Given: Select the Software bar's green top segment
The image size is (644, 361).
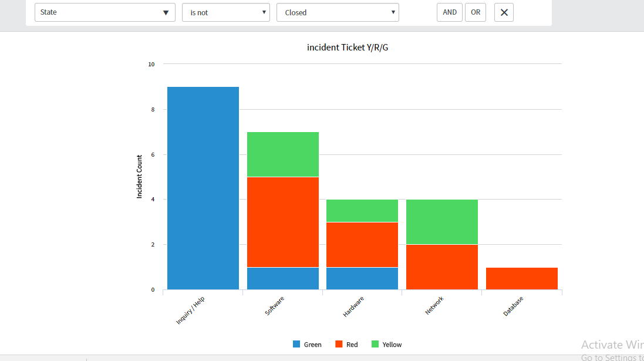Looking at the screenshot, I should coord(283,154).
